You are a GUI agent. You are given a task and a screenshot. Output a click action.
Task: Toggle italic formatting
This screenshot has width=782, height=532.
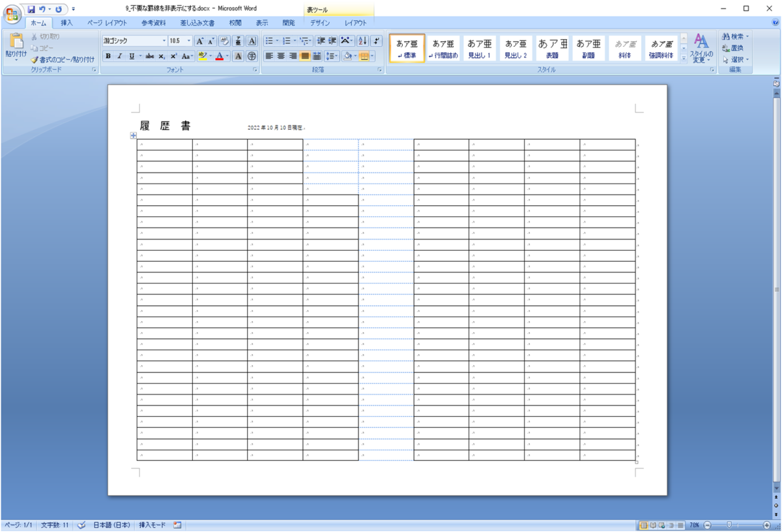[119, 56]
